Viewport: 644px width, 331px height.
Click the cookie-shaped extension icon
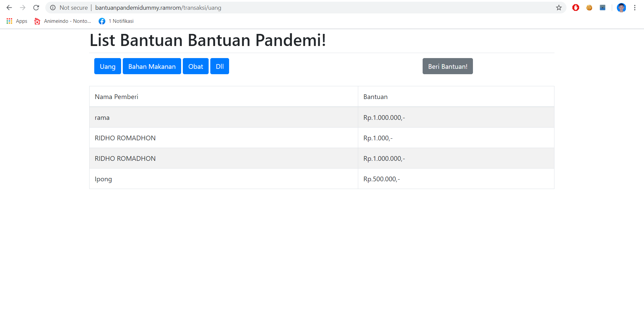pos(589,7)
